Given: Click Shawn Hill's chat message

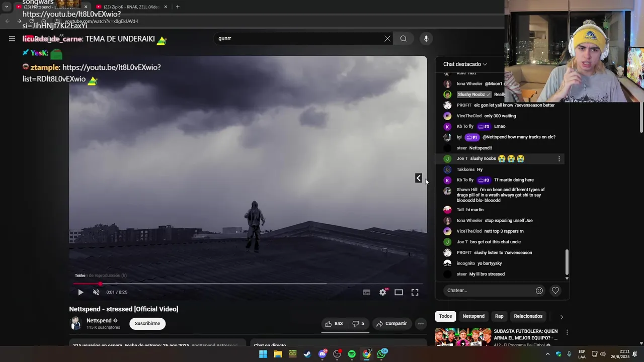Looking at the screenshot, I should 501,195.
